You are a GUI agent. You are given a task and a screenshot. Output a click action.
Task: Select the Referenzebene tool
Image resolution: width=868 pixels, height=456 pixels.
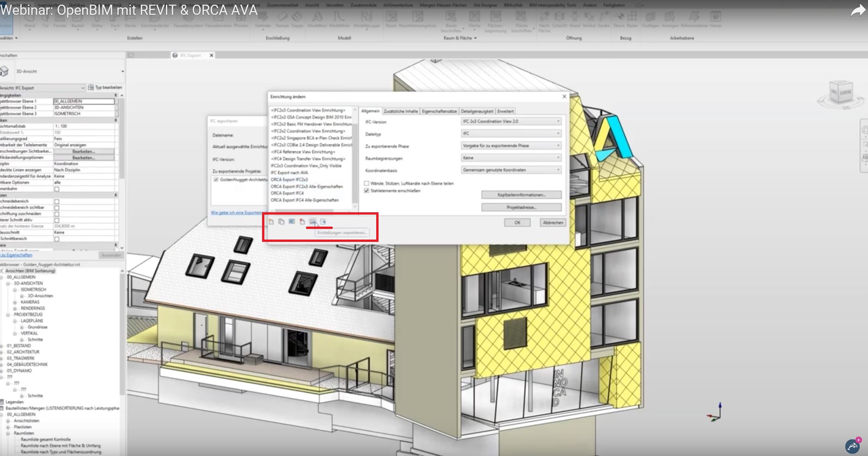[x=694, y=20]
